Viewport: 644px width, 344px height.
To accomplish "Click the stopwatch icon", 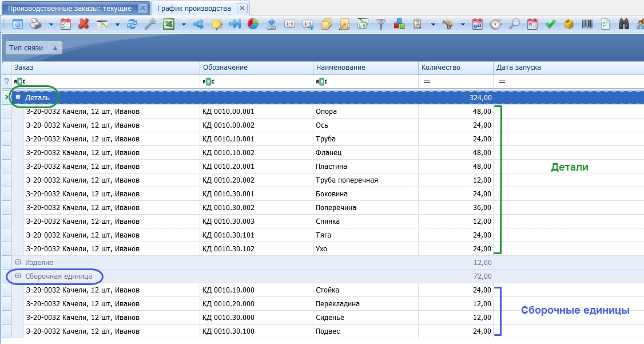I will click(496, 24).
